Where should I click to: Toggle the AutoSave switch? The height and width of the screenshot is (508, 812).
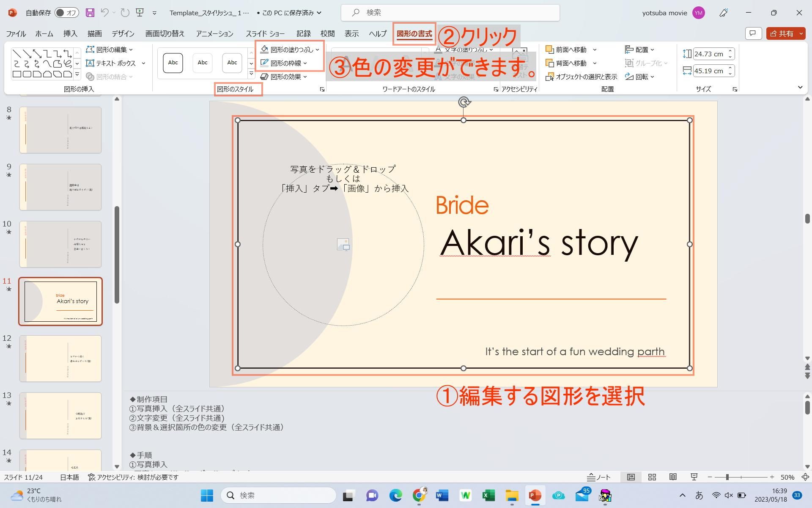67,13
